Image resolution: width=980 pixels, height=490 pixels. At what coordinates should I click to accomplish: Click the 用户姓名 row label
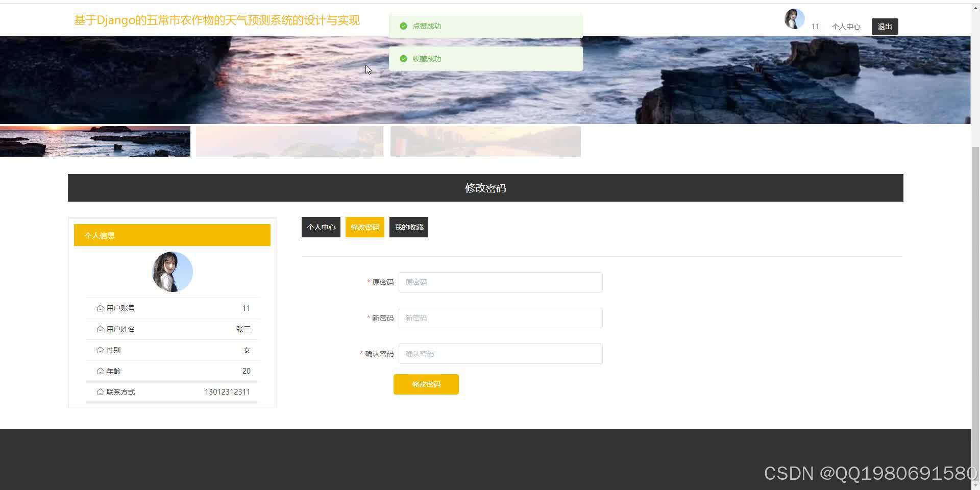point(120,329)
